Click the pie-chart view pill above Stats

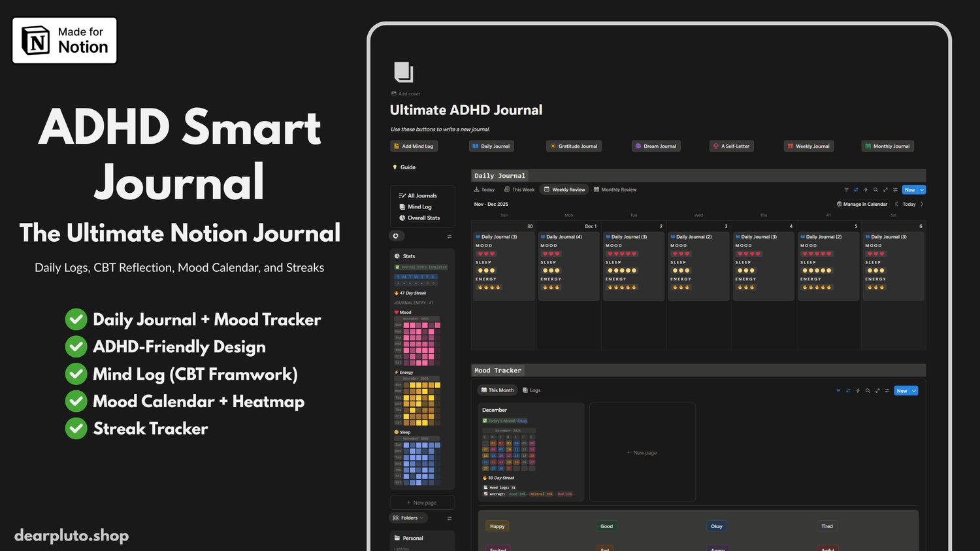(x=395, y=236)
